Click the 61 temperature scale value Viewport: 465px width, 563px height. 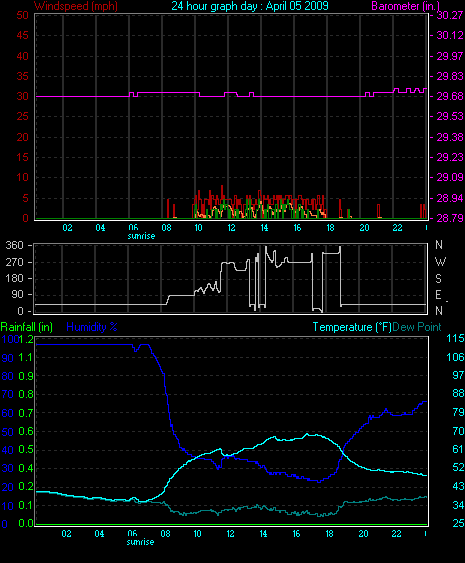(458, 449)
